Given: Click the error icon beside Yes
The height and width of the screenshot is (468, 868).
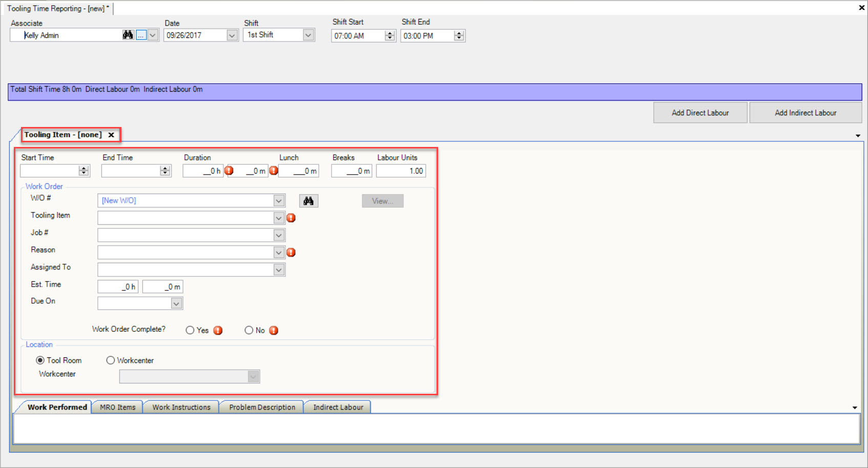Looking at the screenshot, I should 218,330.
